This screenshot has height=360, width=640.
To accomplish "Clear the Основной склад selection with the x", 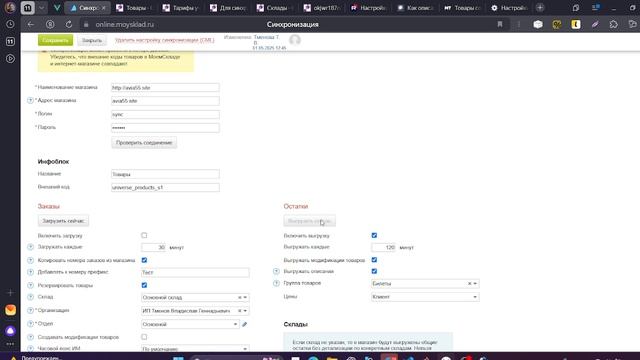I will tap(240, 298).
